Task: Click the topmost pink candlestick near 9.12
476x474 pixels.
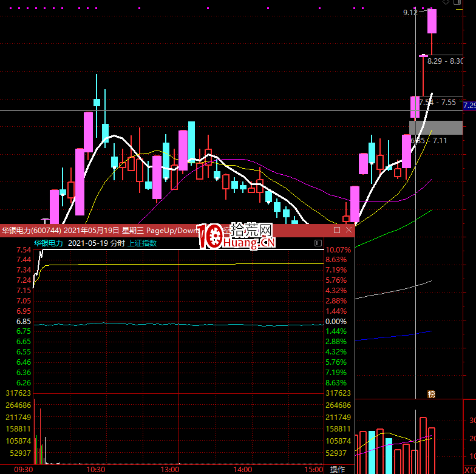Action: tap(432, 21)
